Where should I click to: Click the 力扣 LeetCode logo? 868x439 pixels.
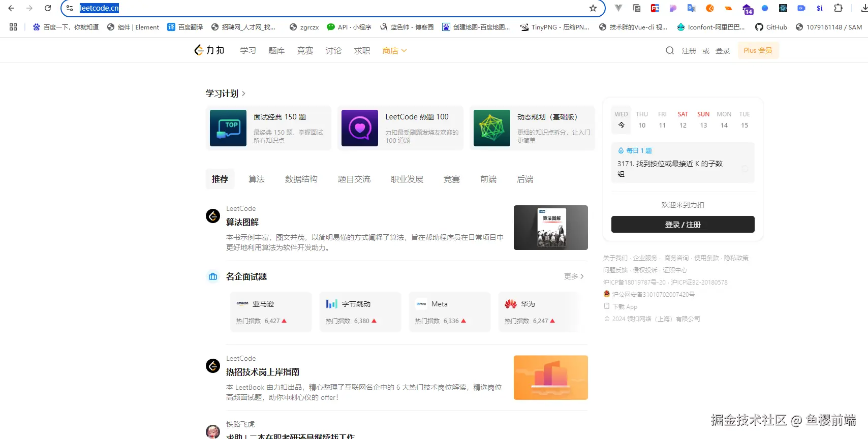click(x=209, y=50)
